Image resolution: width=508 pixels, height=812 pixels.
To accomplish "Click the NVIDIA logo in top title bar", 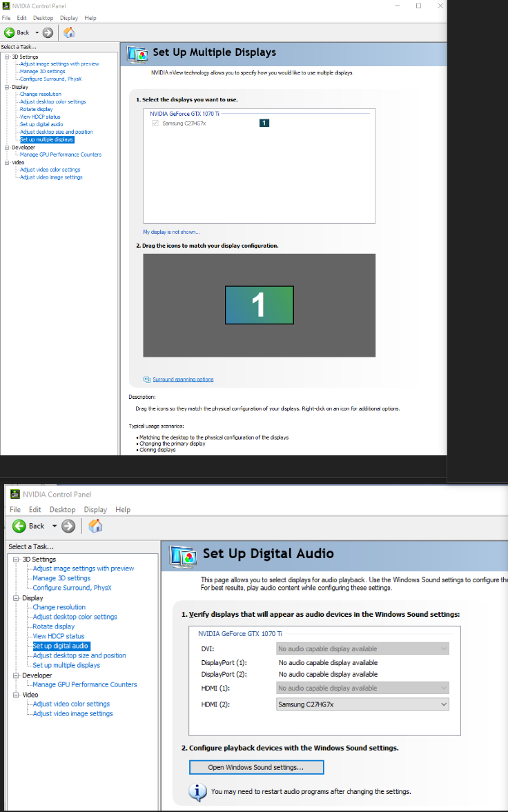I will (x=6, y=6).
